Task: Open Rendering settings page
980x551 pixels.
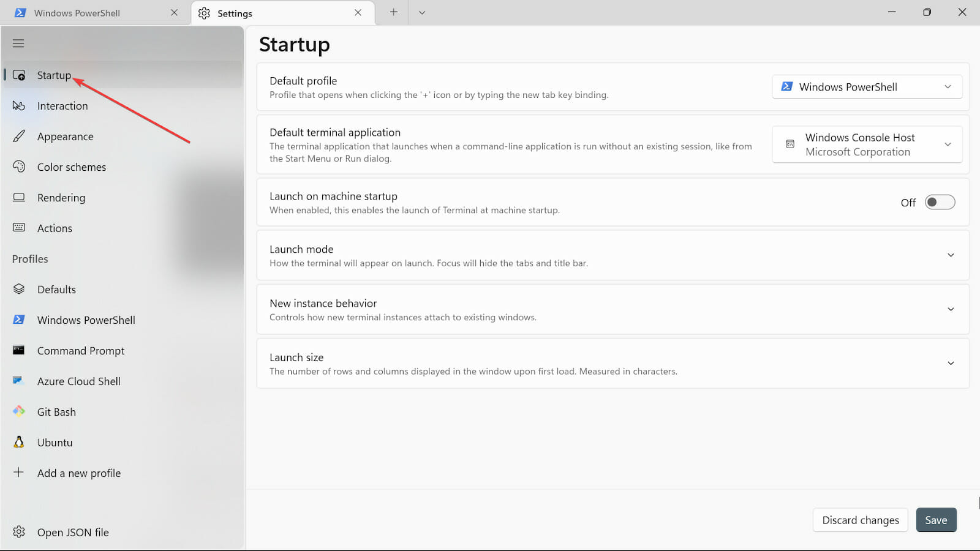Action: coord(123,198)
